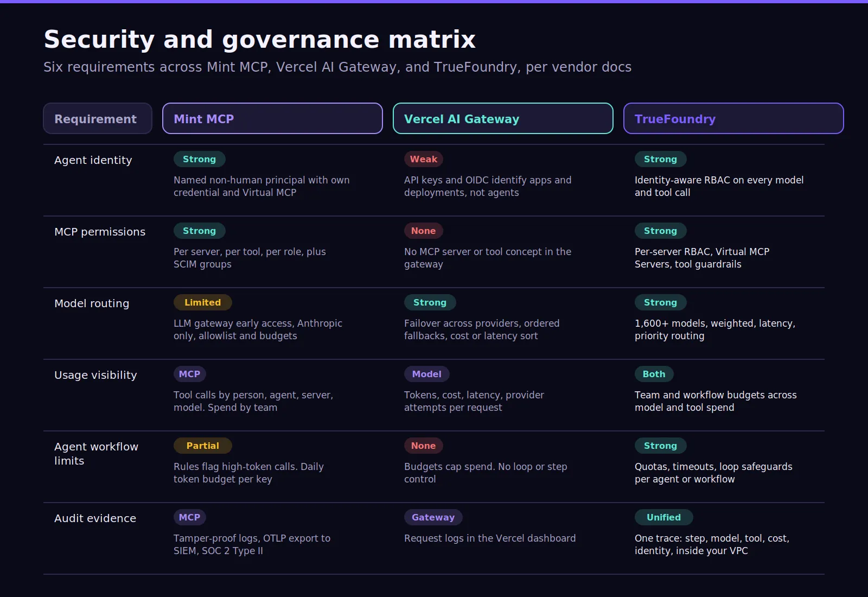Click text 'Tool calls by person, agent, server'
Viewport: 868px width, 597px height.
point(253,401)
